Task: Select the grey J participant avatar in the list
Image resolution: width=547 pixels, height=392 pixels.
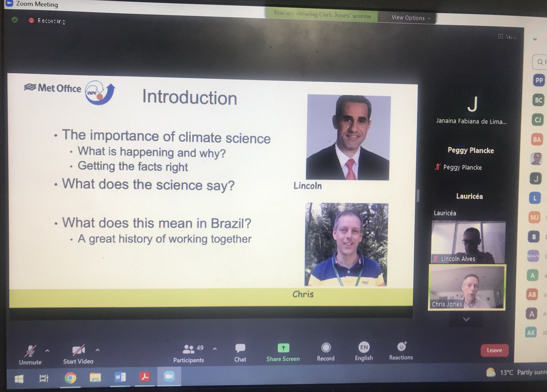Action: pyautogui.click(x=536, y=178)
